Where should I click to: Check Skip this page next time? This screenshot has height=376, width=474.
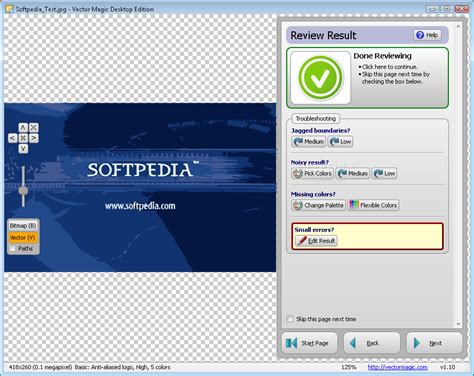point(290,319)
